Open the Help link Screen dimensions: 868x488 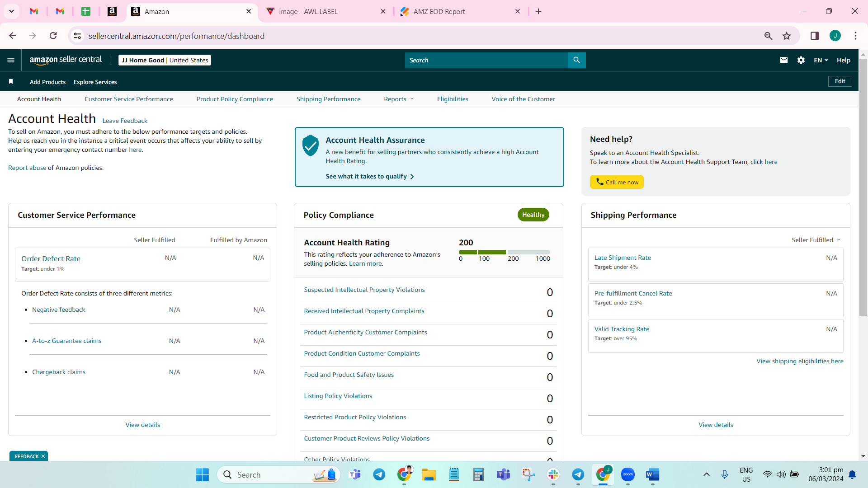[844, 60]
